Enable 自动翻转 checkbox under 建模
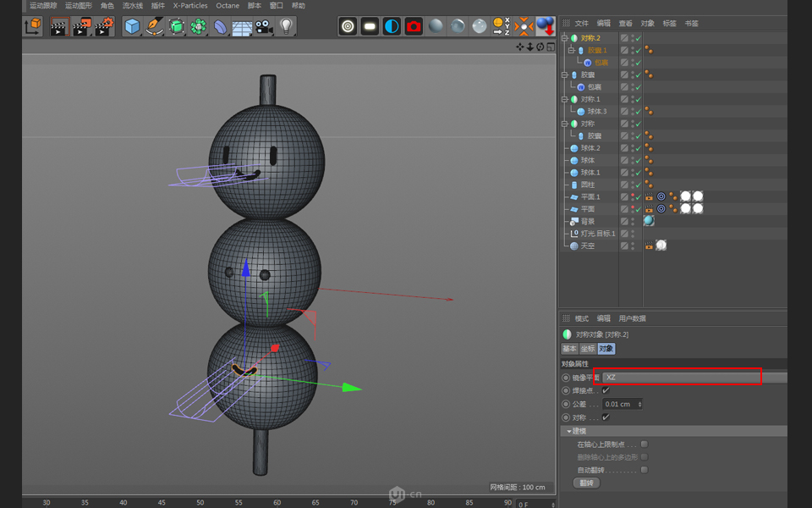This screenshot has height=508, width=812. pos(644,469)
